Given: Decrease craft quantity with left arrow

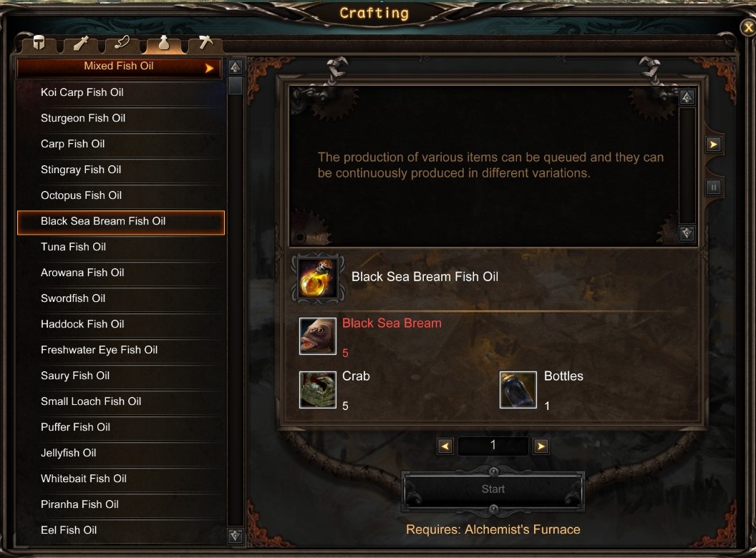Looking at the screenshot, I should pos(445,446).
